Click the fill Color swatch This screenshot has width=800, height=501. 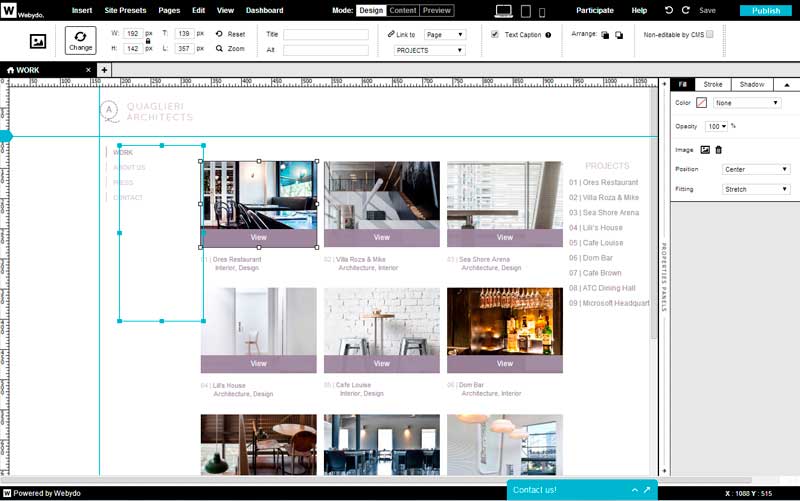701,103
